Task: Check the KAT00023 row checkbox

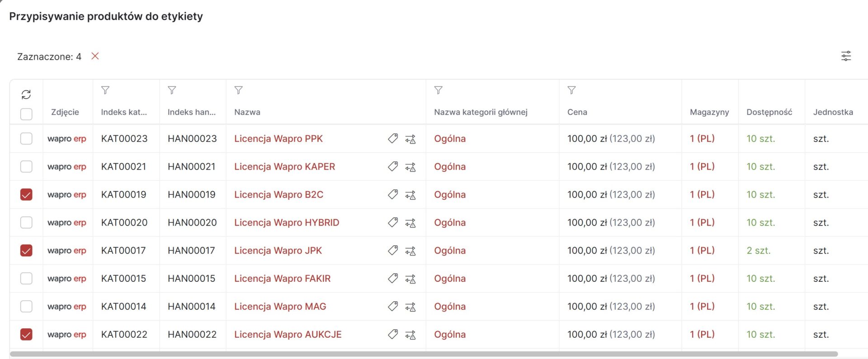Action: (x=26, y=138)
